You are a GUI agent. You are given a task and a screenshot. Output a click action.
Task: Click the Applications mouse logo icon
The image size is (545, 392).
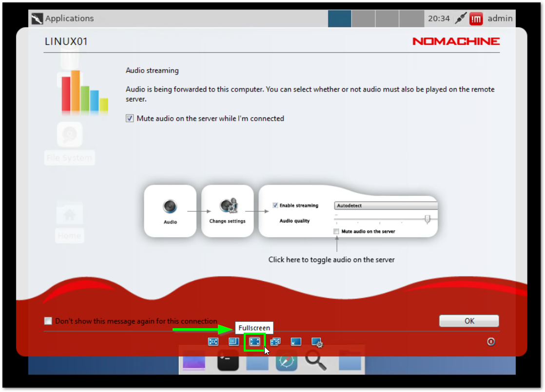coord(37,19)
